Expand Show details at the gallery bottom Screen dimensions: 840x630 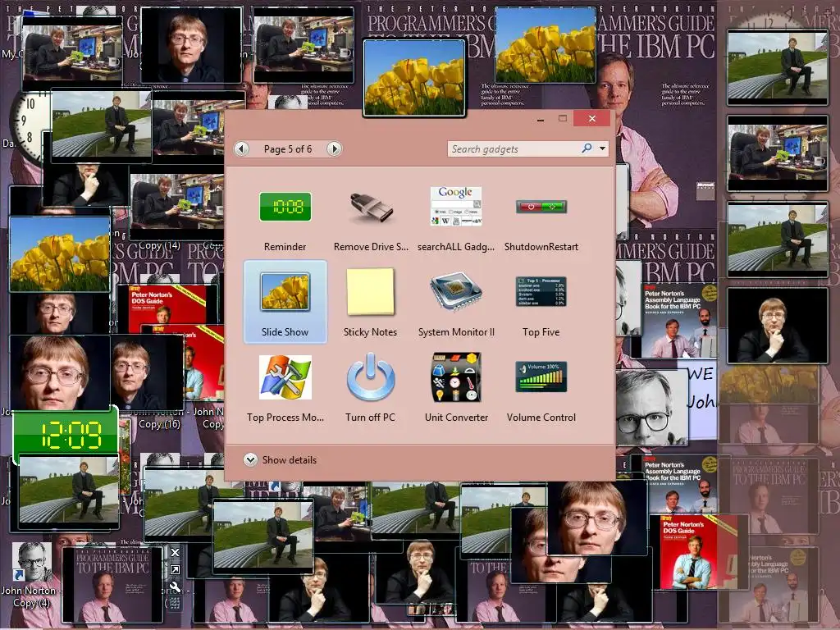pyautogui.click(x=281, y=459)
